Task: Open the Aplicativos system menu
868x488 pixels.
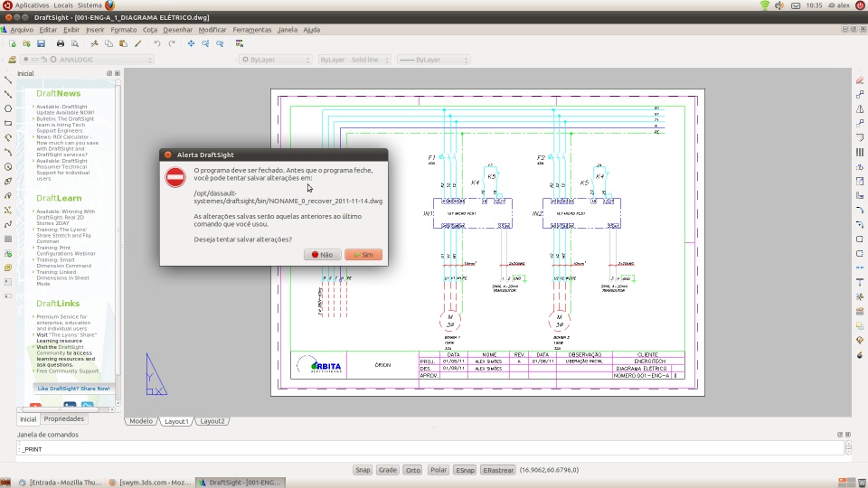Action: click(x=32, y=5)
